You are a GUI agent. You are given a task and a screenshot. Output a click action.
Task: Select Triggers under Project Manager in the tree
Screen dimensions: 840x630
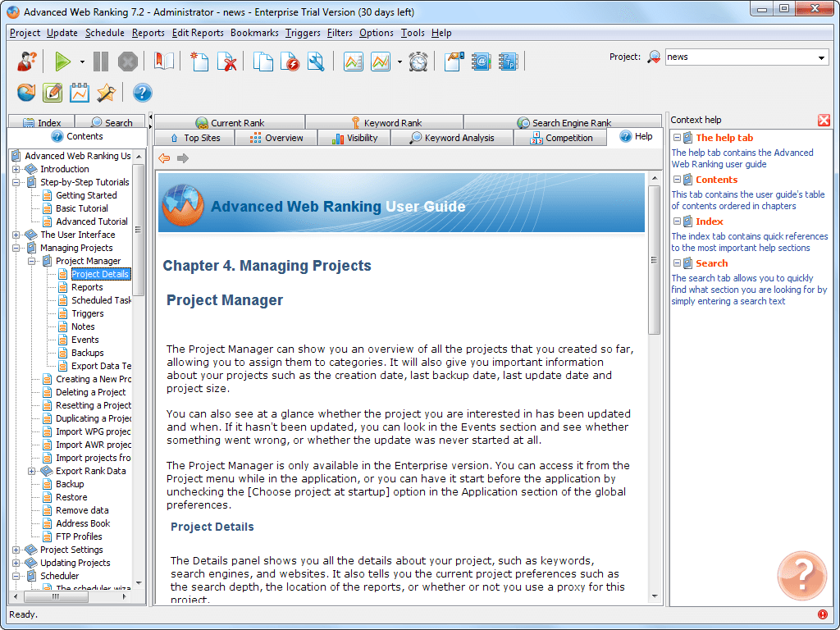click(x=88, y=313)
